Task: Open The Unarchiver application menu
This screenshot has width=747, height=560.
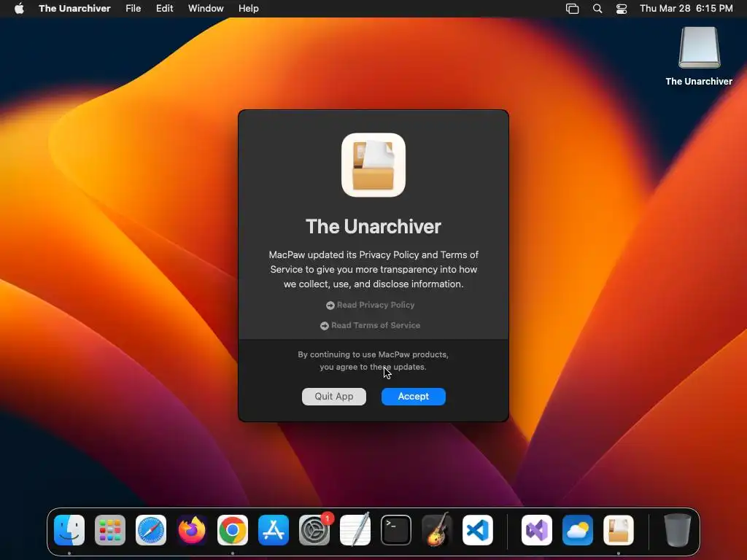Action: click(75, 9)
